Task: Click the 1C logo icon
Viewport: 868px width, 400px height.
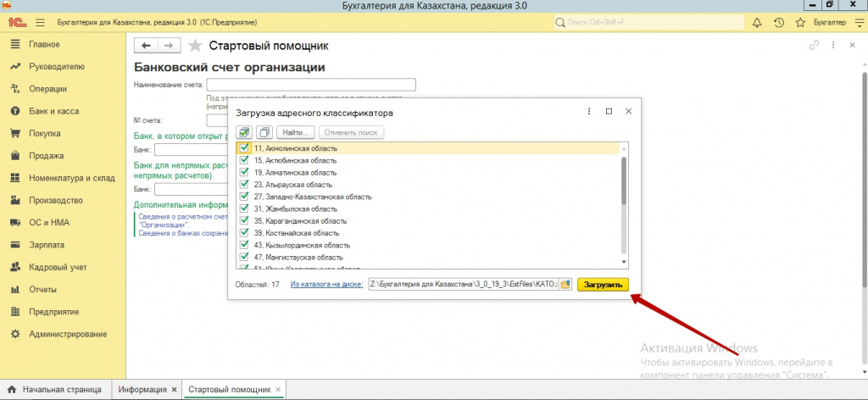Action: 15,23
